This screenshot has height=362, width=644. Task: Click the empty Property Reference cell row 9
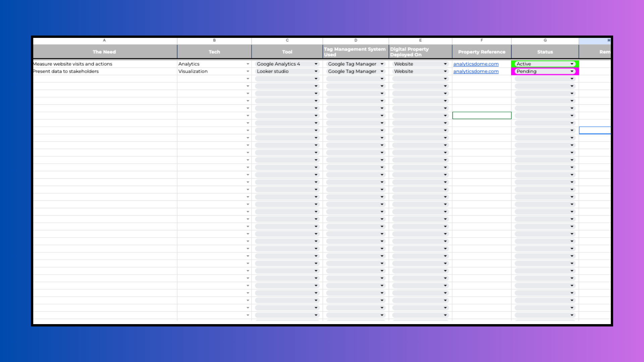pos(482,115)
